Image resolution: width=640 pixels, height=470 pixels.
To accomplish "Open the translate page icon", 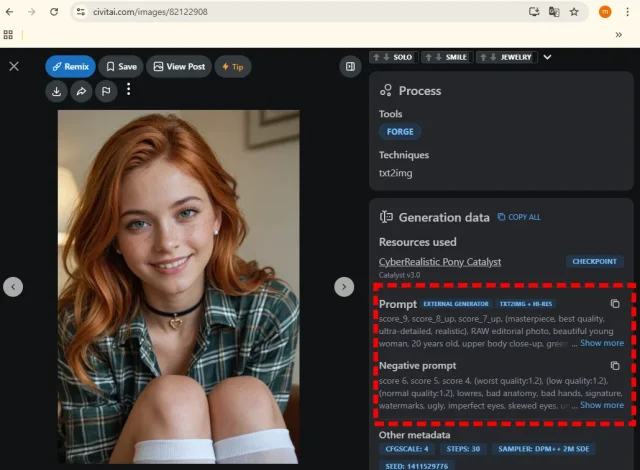I will (x=554, y=12).
